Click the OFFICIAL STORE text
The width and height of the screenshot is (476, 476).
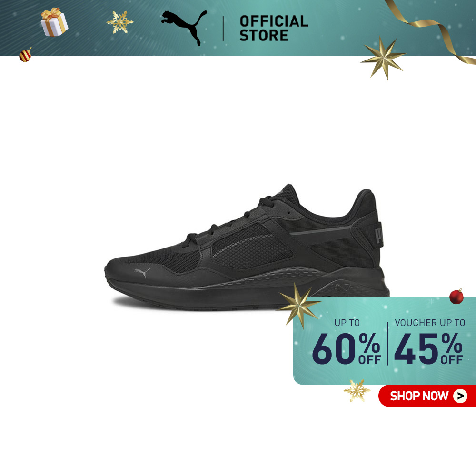coord(274,28)
